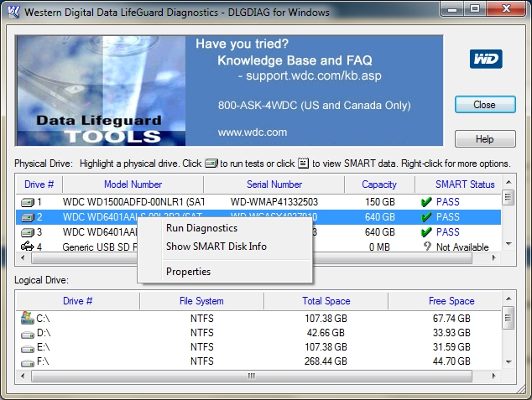
Task: Click the SMART data icon in instructions
Action: pyautogui.click(x=303, y=163)
